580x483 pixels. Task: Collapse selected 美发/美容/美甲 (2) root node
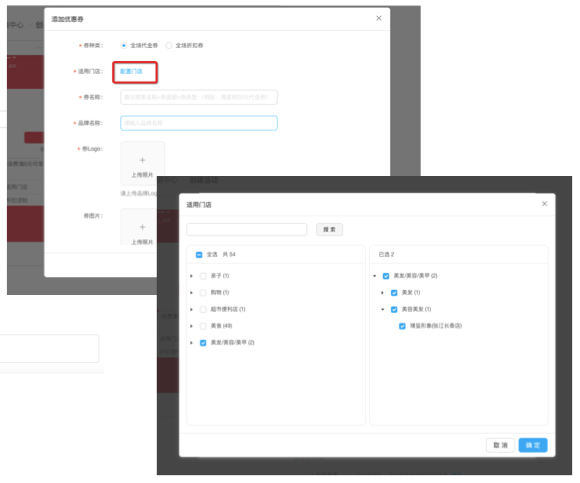375,276
